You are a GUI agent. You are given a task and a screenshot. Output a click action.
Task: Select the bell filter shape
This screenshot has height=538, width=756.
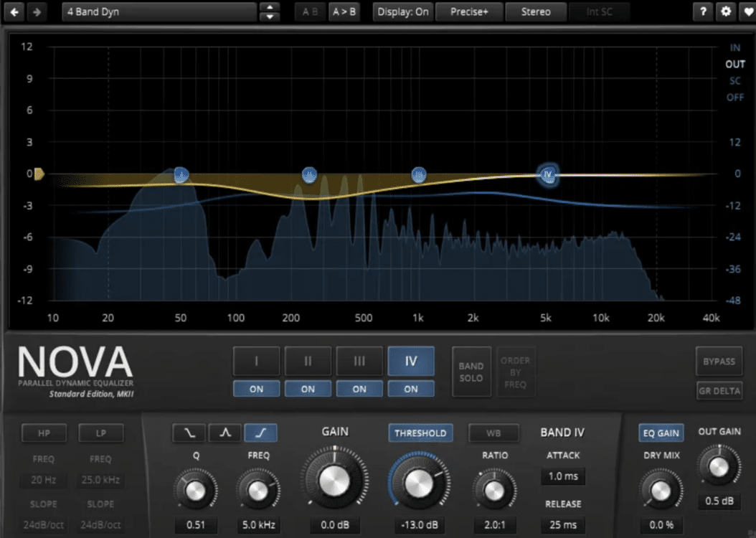click(x=225, y=433)
